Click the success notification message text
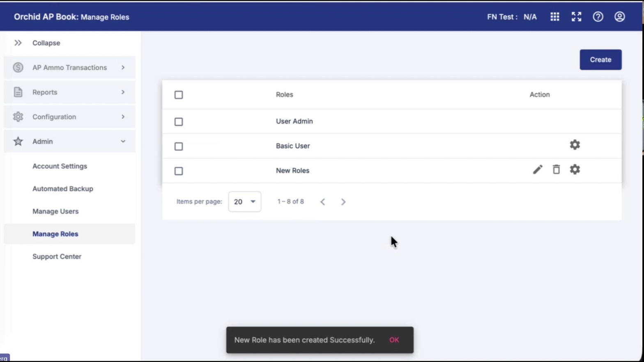Image resolution: width=644 pixels, height=362 pixels. [304, 340]
